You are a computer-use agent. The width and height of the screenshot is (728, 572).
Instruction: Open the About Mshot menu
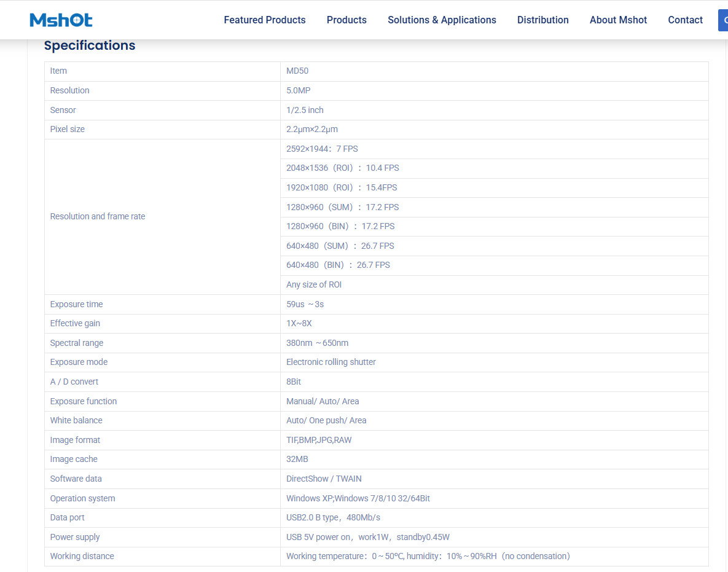(x=618, y=20)
